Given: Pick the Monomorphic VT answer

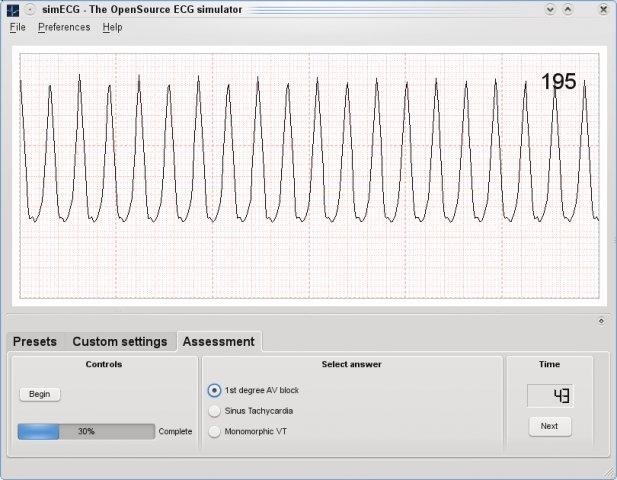Looking at the screenshot, I should point(247,431).
